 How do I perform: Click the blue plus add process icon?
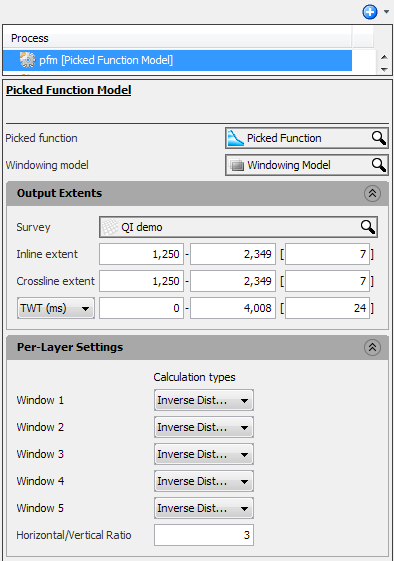(x=369, y=12)
